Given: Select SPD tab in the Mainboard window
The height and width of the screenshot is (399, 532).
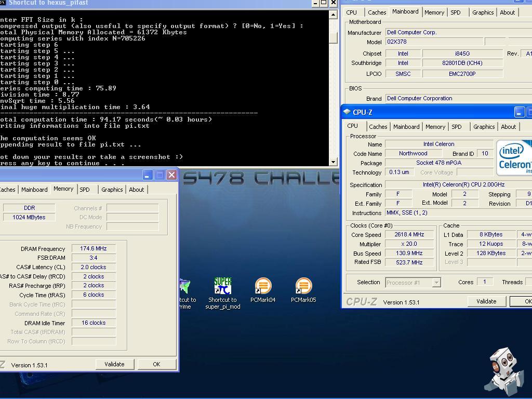Looking at the screenshot, I should point(456,12).
